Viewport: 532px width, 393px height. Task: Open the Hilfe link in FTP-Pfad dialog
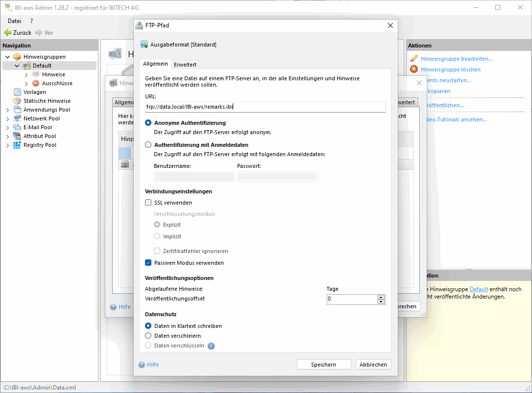click(153, 365)
